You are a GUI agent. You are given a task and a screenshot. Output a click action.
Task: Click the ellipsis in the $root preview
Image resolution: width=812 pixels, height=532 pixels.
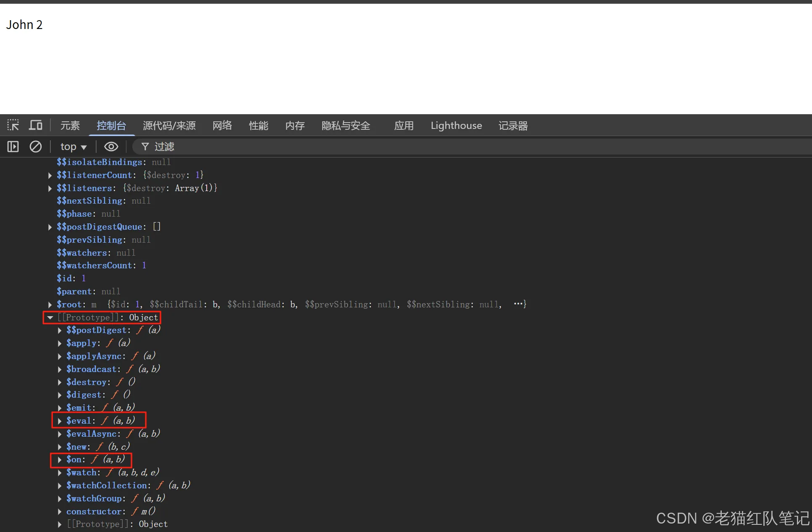[x=518, y=304]
